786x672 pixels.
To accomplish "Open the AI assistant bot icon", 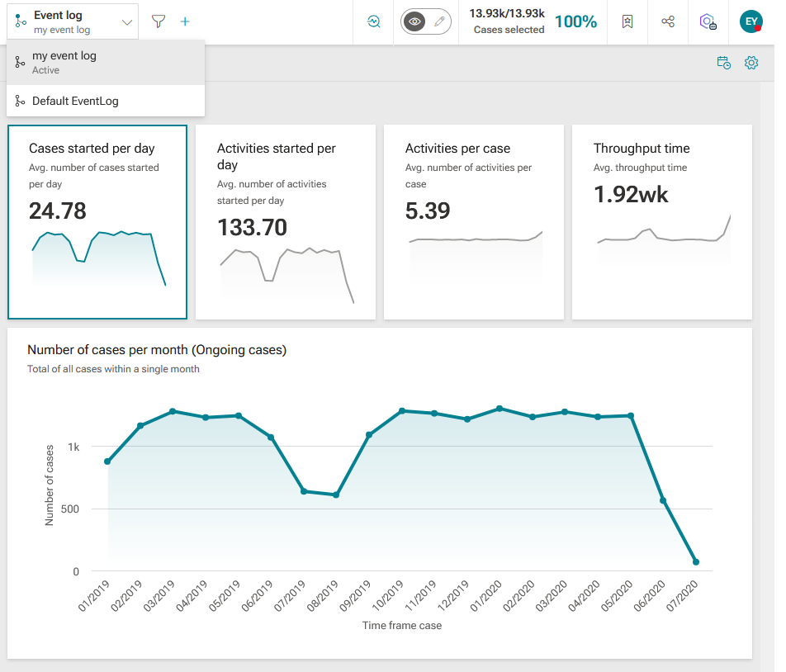I will (708, 21).
